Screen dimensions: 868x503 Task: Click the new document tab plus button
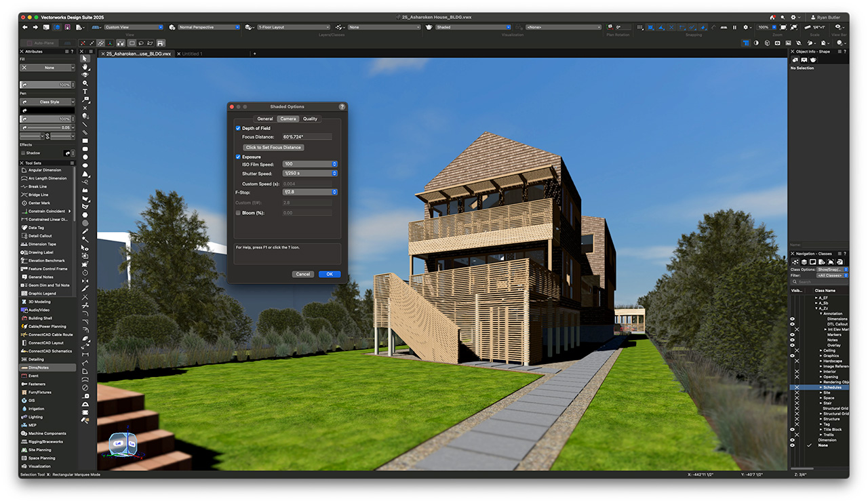click(x=255, y=54)
